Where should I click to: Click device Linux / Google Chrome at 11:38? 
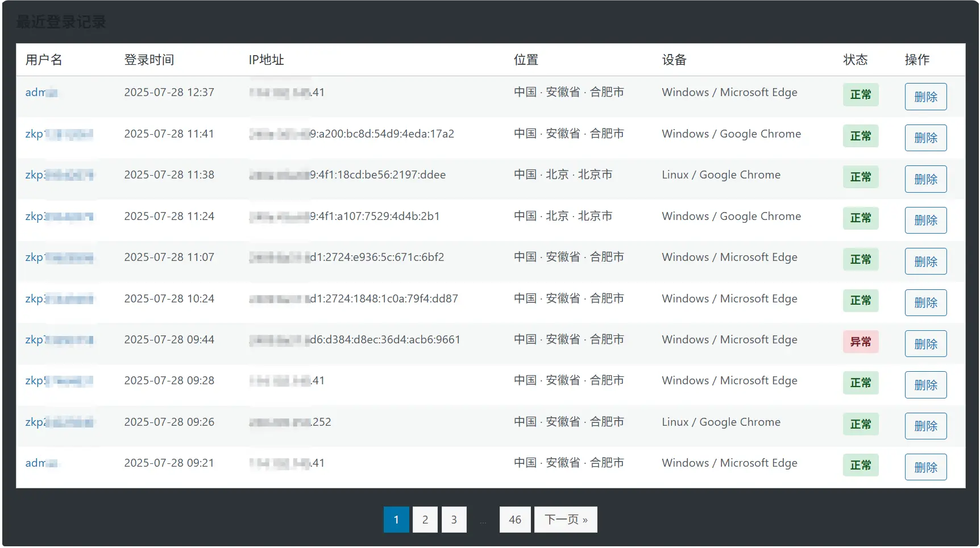tap(721, 175)
